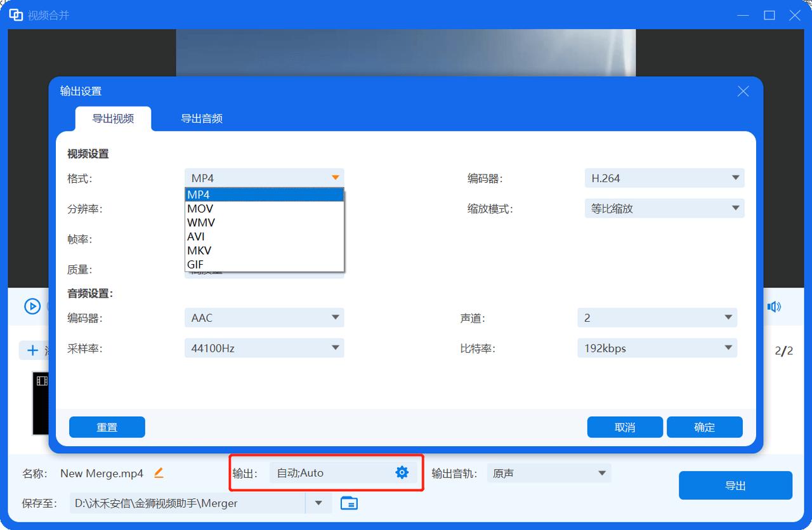
Task: Open output format settings gear icon
Action: [402, 472]
